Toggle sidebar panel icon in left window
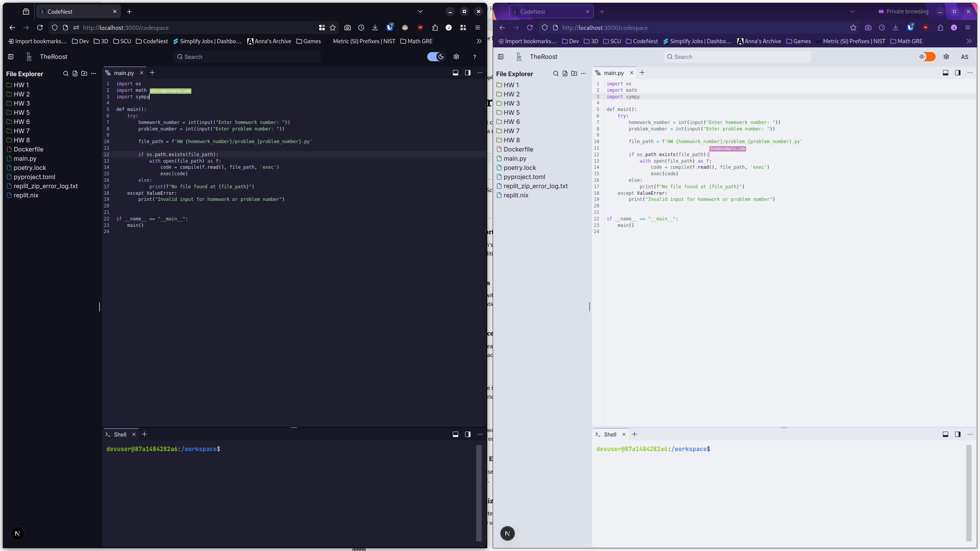The image size is (980, 551). (11, 57)
